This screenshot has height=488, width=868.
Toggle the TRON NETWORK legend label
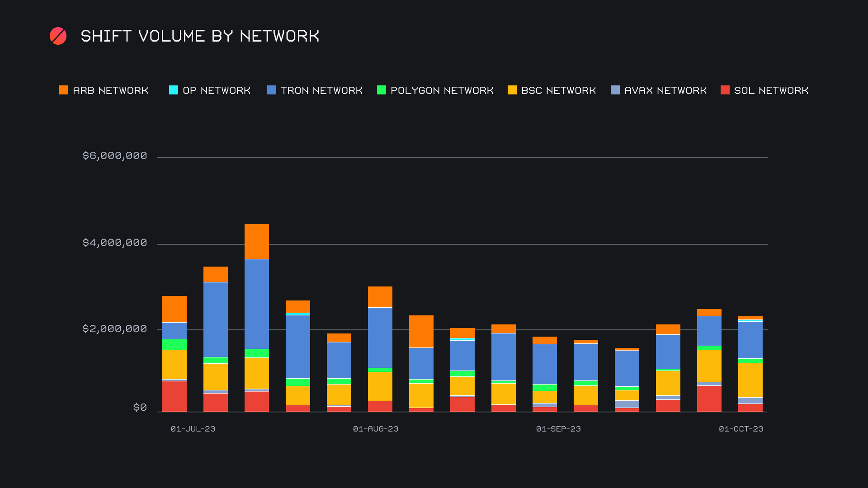[x=321, y=90]
